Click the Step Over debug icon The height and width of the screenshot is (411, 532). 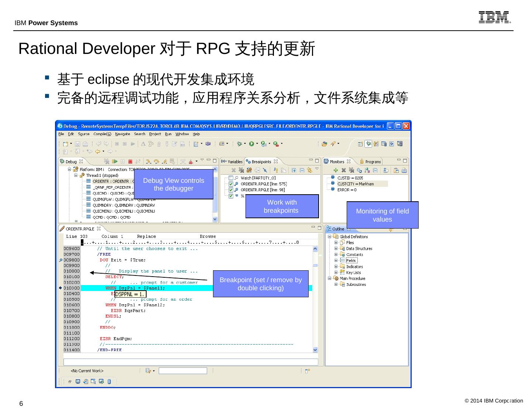pyautogui.click(x=156, y=161)
